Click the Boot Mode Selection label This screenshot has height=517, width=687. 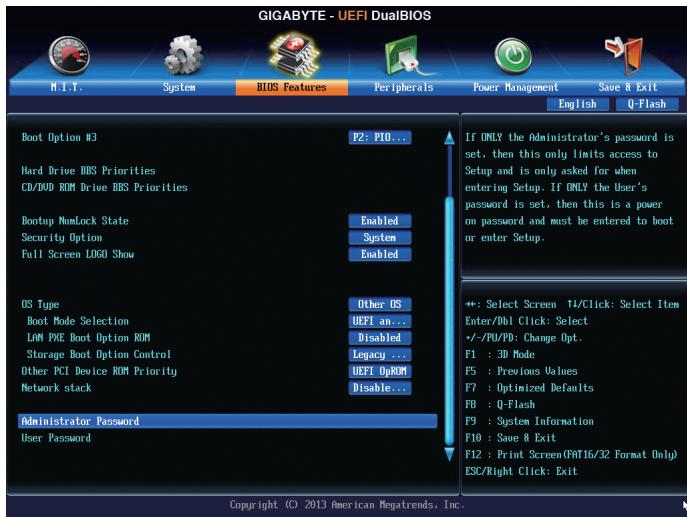(78, 321)
